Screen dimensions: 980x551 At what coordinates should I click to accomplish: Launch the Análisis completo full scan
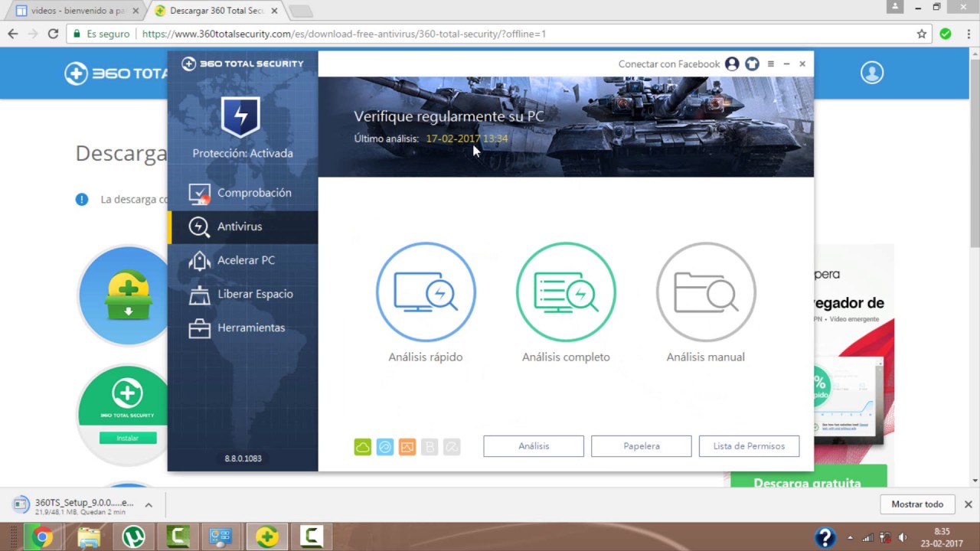pos(566,292)
